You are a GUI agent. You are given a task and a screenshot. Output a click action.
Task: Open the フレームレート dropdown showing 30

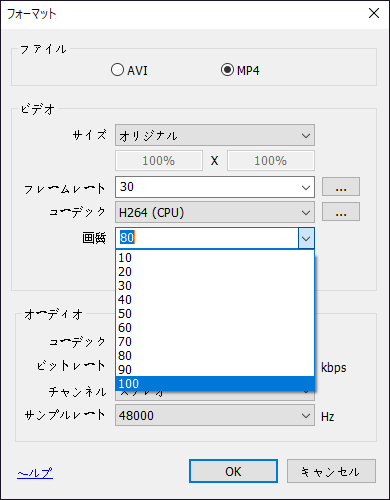[215, 187]
